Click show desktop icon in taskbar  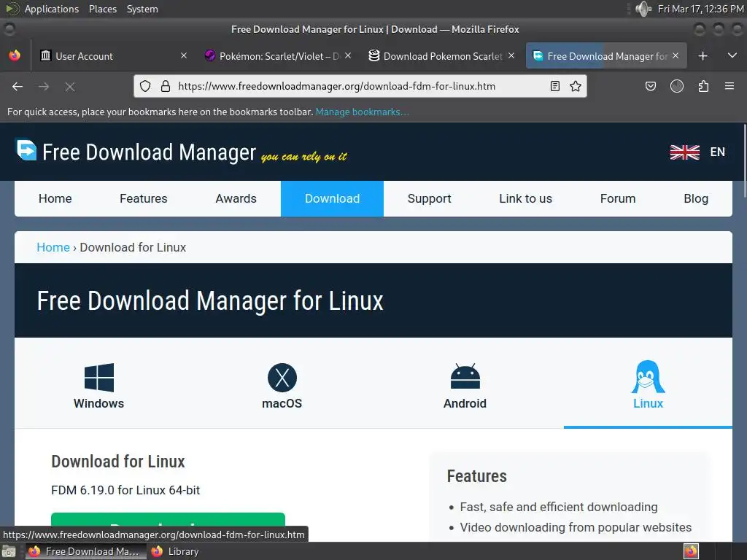point(9,551)
